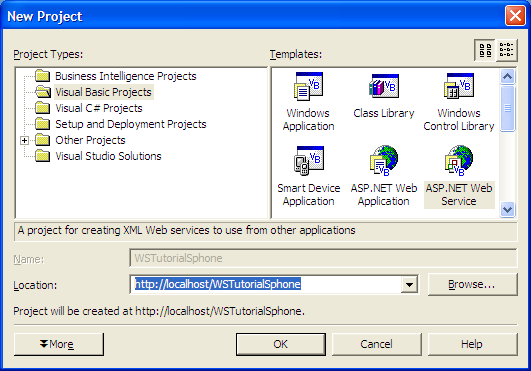Expand dialog options with More button
531x371 pixels.
coord(59,344)
